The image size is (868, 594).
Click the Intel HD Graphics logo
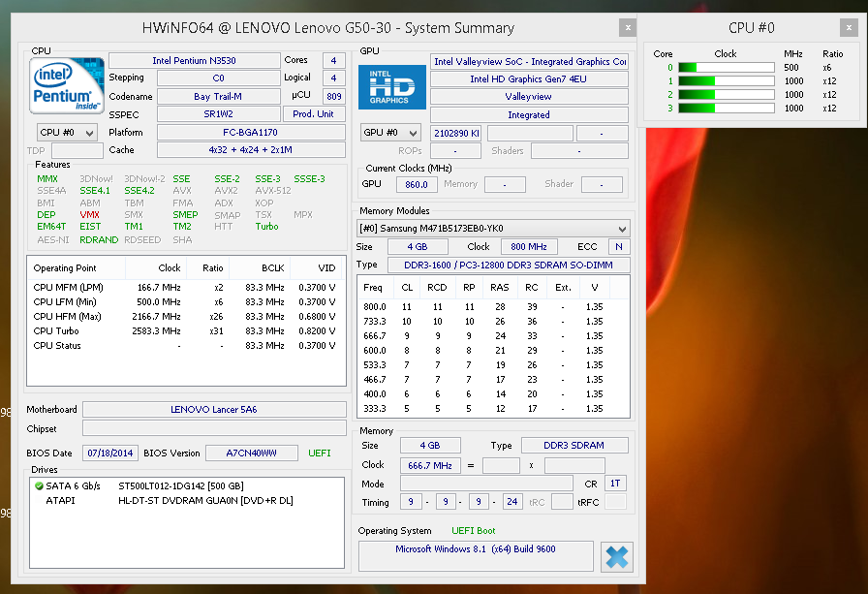pos(392,87)
